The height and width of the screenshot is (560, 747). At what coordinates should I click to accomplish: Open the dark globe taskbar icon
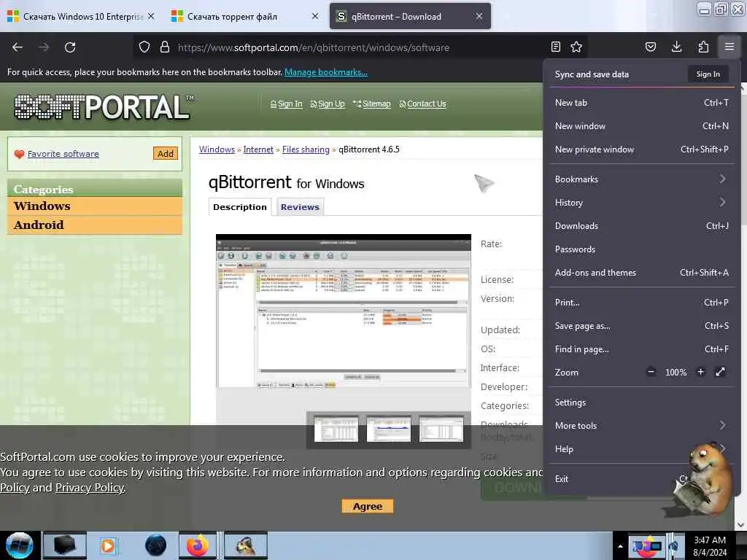155,545
